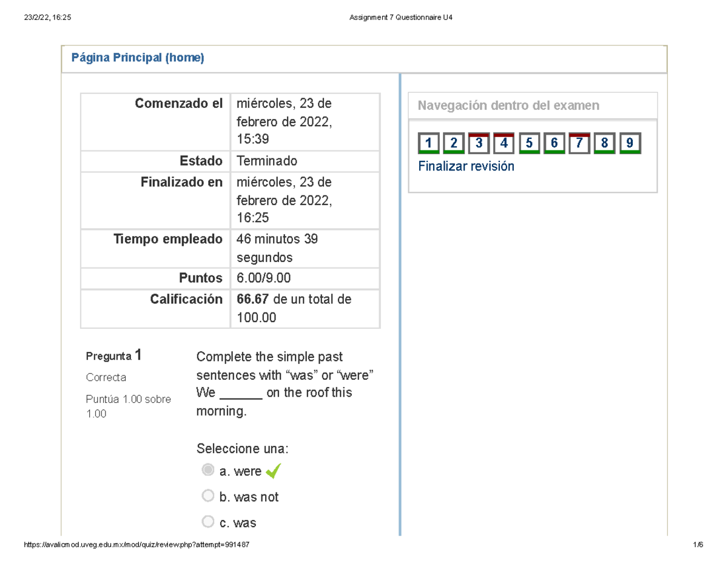Open incorrect question 3 from navigation
Screen dimensions: 728x563
[479, 143]
